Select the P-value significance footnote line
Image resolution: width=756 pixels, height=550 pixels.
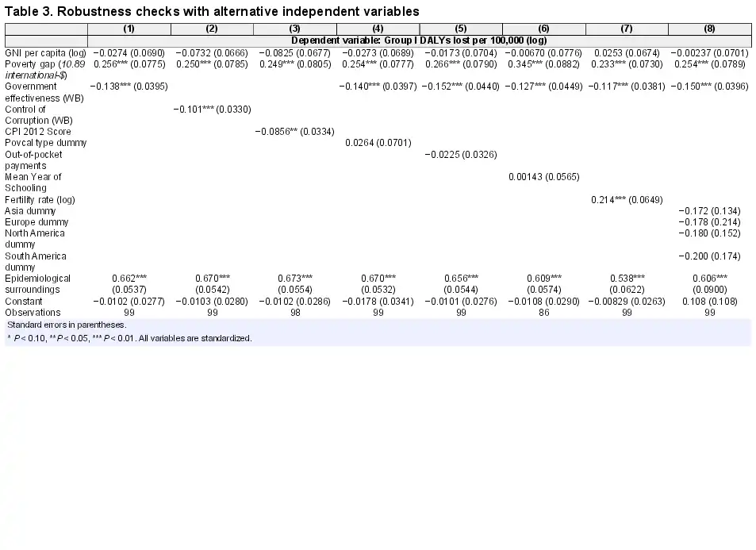point(129,339)
